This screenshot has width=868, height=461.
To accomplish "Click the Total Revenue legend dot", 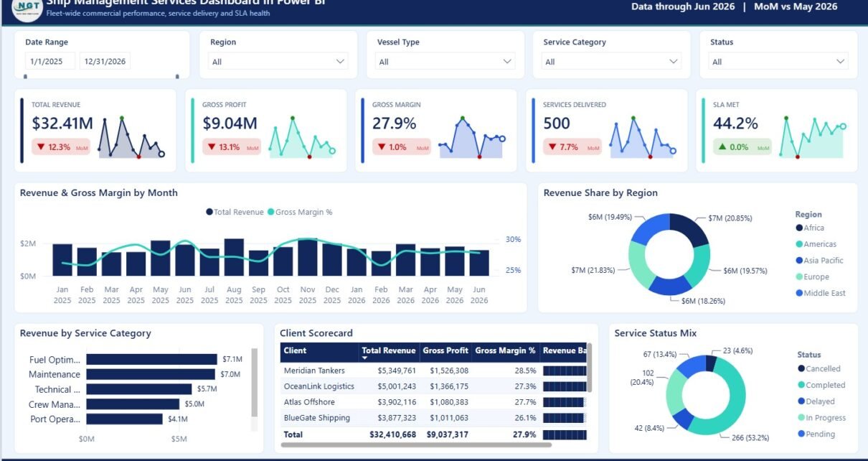I will pyautogui.click(x=209, y=212).
